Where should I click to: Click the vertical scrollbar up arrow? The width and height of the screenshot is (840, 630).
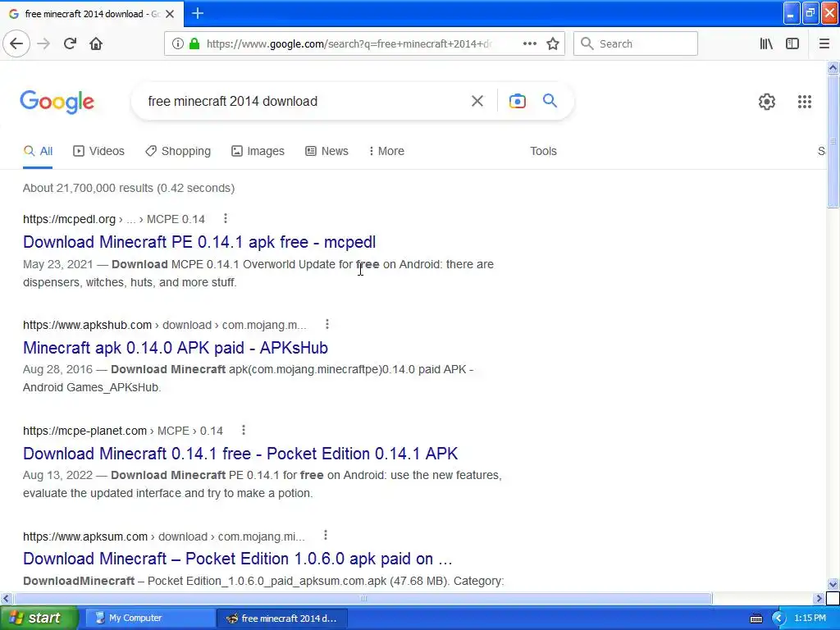(x=833, y=67)
